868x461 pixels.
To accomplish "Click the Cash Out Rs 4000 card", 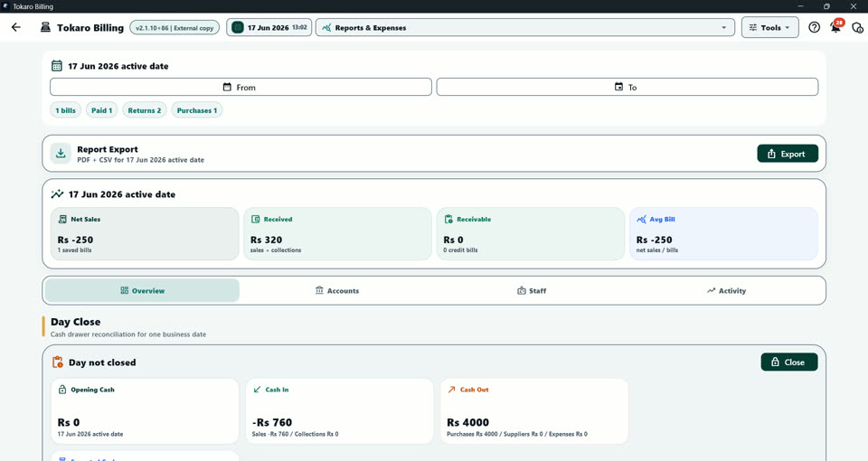I will (x=534, y=411).
